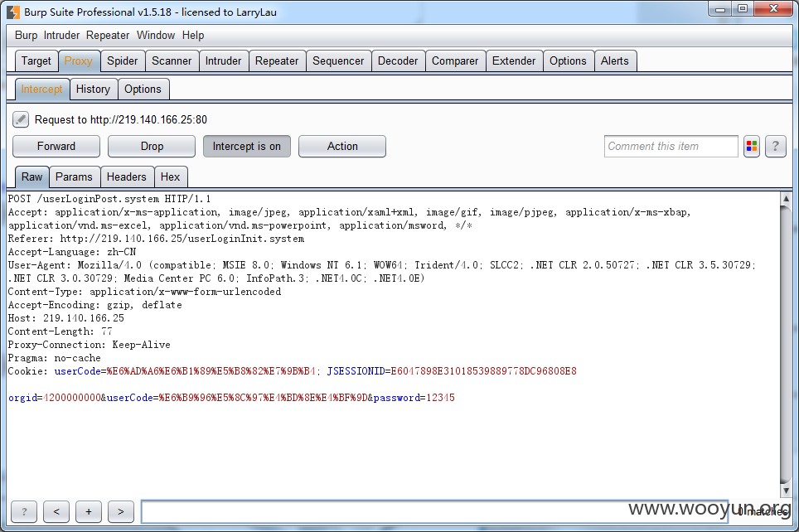Select the Params request view tab

point(74,177)
